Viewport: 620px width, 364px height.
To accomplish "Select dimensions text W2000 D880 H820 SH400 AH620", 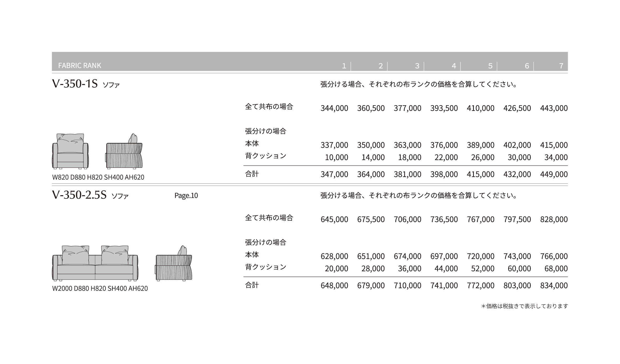I will pyautogui.click(x=100, y=288).
